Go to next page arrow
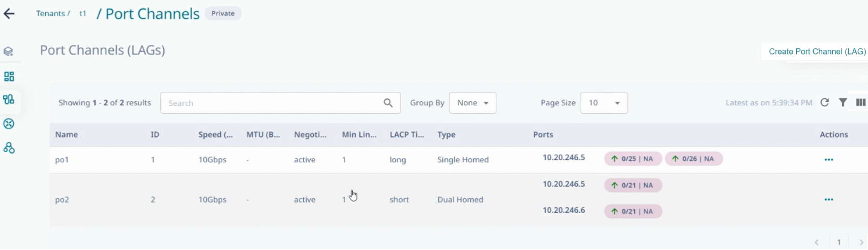 (861, 242)
